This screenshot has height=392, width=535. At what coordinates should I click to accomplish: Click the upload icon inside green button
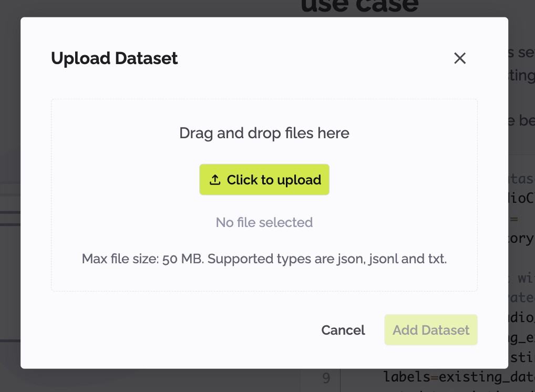(214, 179)
